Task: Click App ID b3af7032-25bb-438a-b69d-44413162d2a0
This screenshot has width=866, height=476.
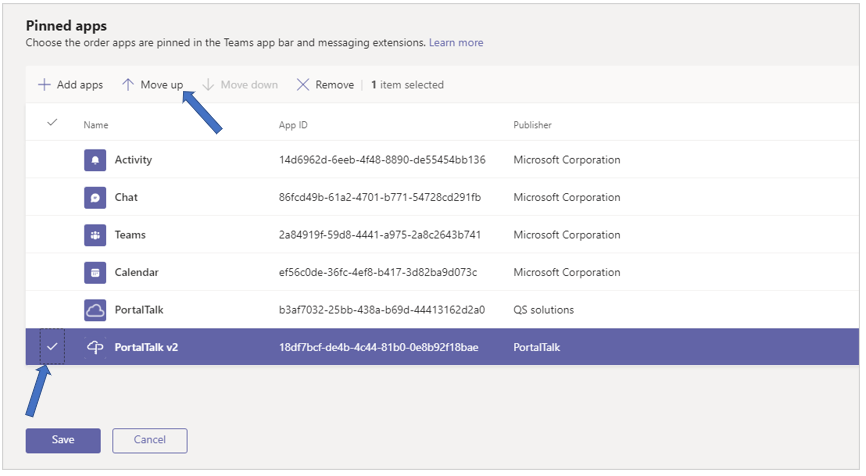Action: 382,310
